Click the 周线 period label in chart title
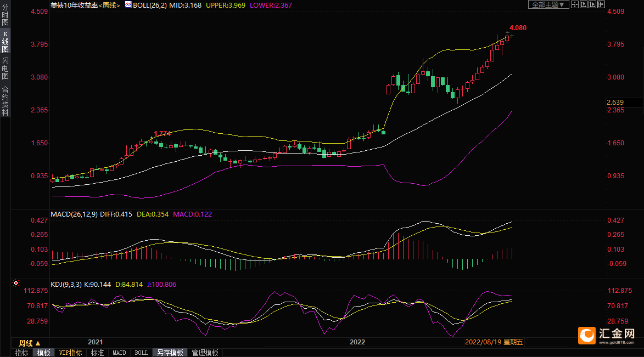Screen dimensions: 644x357 (109, 5)
